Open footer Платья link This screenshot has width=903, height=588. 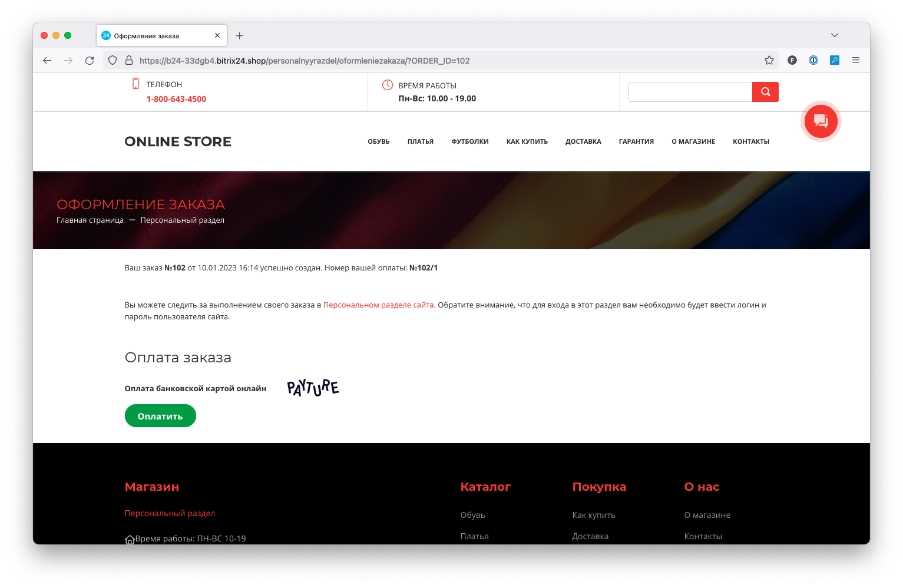(x=475, y=536)
